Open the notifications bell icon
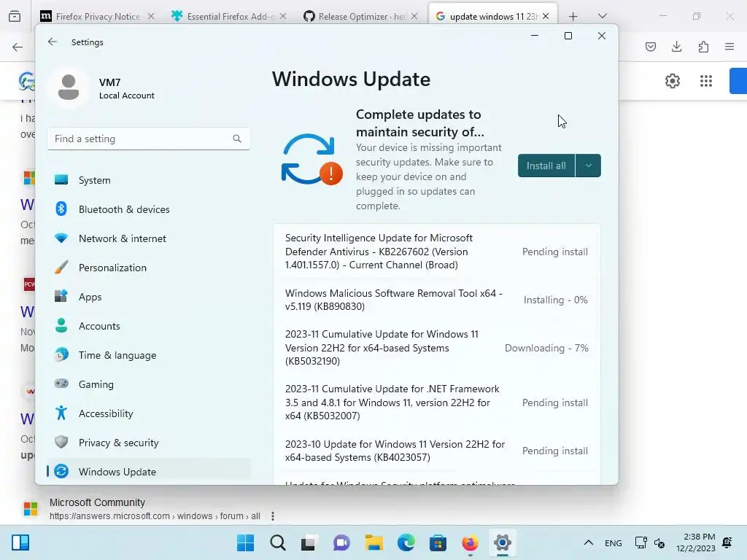The image size is (747, 560). [727, 542]
